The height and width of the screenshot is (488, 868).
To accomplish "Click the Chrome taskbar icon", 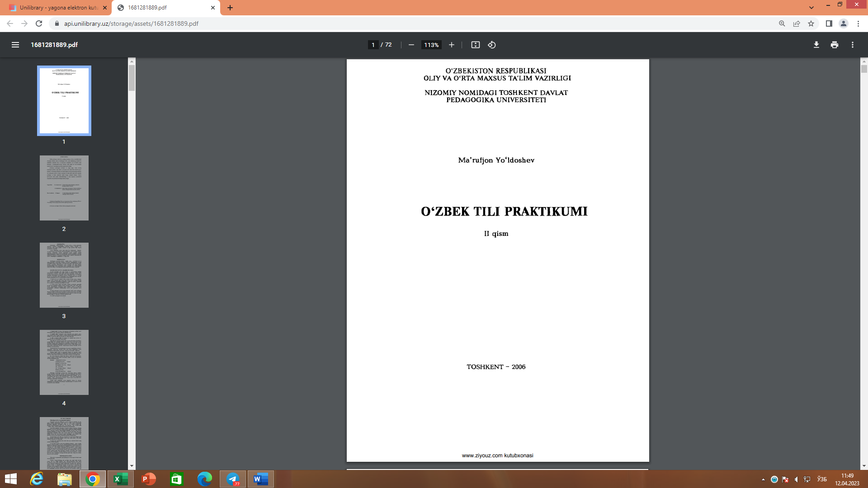I will (x=93, y=479).
